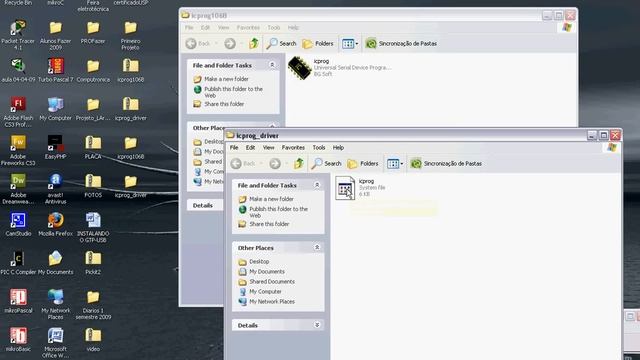Collapse Other Places panel in icprog_driver
Screen dimensions: 640x360
(317, 247)
